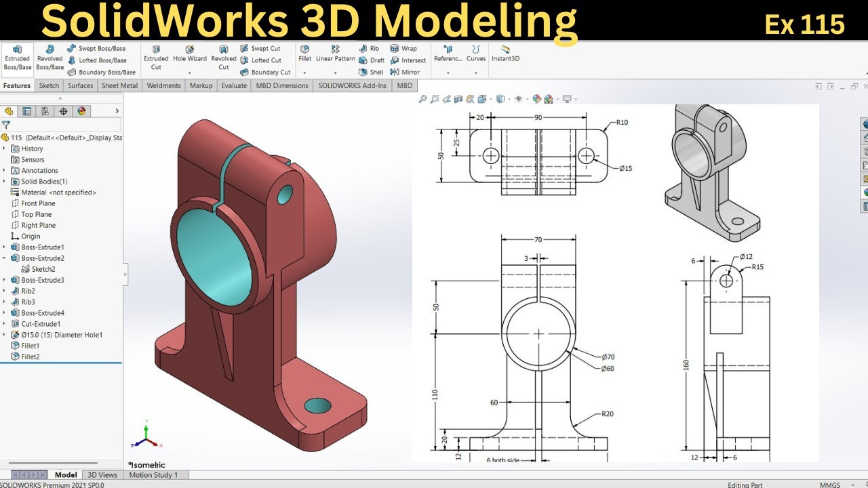The image size is (868, 488).
Task: Open the DisplayManager tab
Action: point(82,111)
